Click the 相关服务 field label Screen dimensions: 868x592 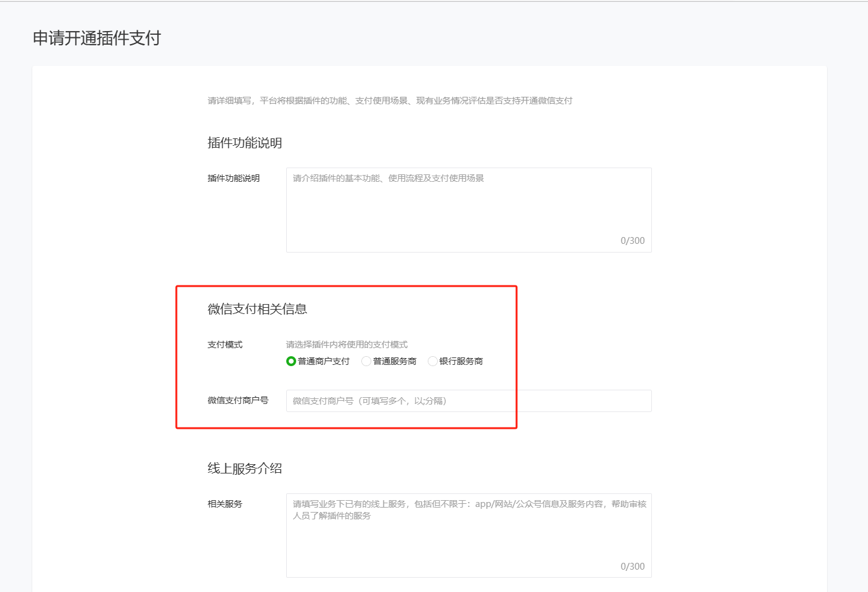point(225,504)
